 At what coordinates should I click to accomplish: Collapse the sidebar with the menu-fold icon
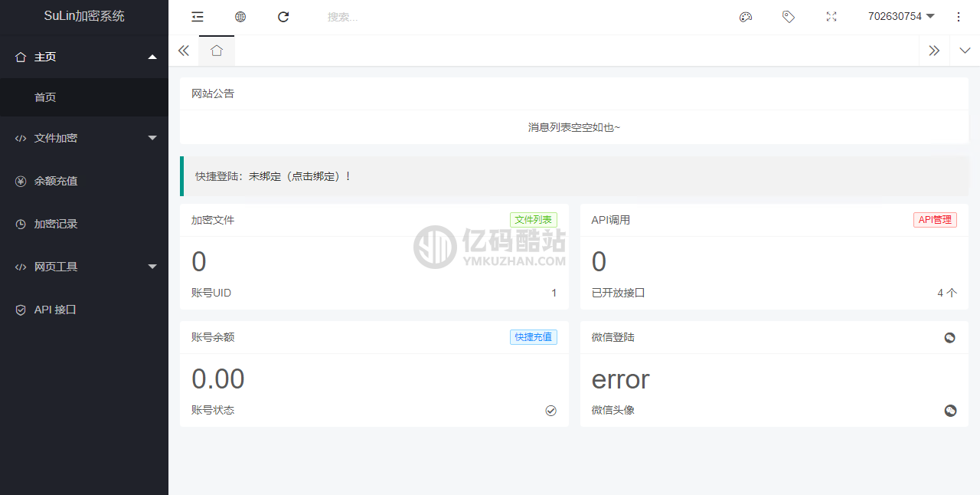click(198, 17)
